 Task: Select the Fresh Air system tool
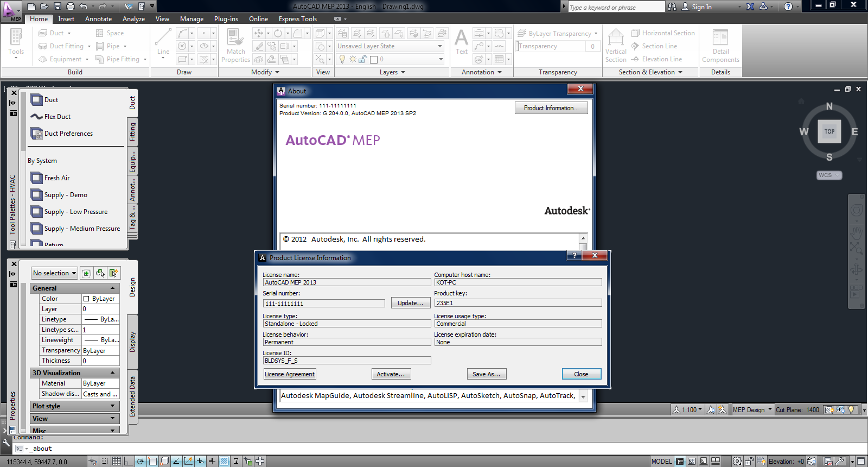click(x=50, y=178)
